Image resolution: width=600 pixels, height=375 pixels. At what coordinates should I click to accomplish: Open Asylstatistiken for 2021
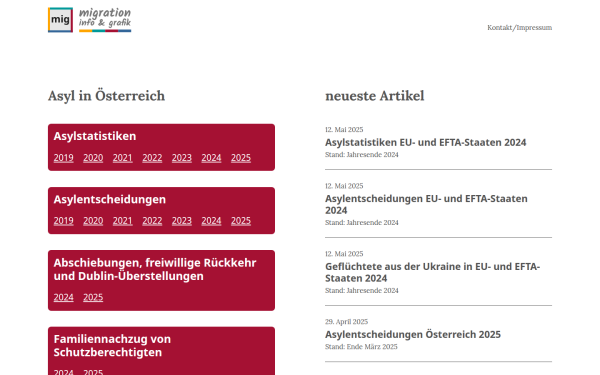point(122,158)
